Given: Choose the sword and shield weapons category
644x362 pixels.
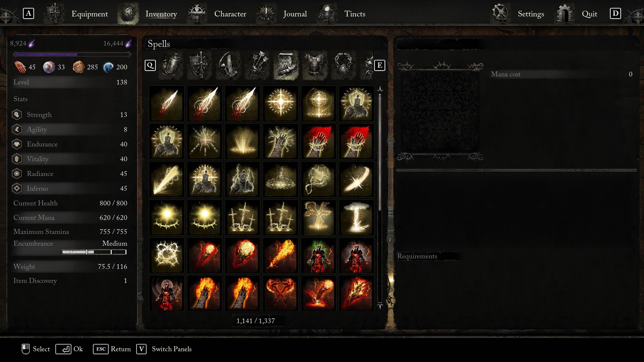Looking at the screenshot, I should [200, 65].
